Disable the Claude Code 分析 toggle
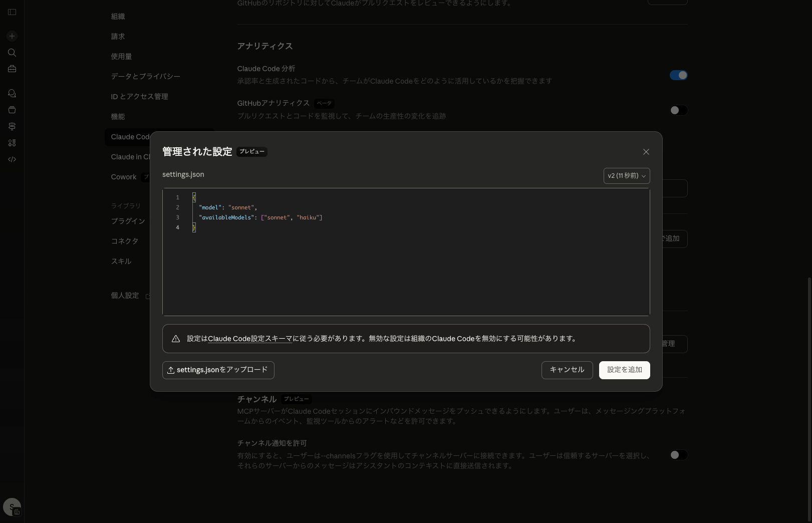The height and width of the screenshot is (523, 812). coord(678,75)
